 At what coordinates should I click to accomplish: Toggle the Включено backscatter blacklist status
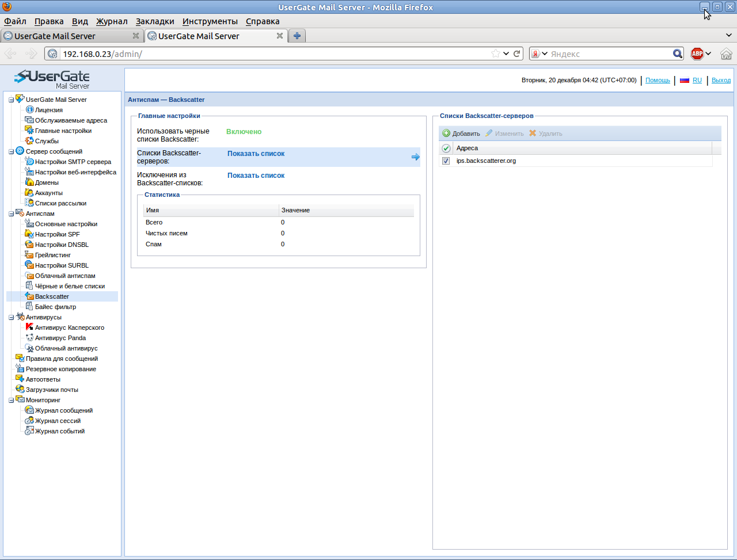tap(244, 132)
